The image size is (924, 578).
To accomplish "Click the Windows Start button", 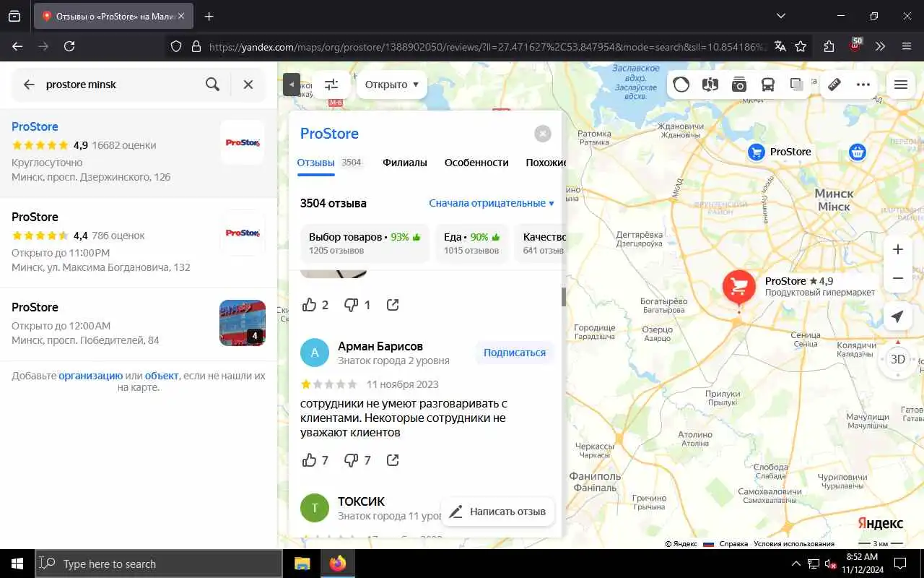I will pos(17,564).
